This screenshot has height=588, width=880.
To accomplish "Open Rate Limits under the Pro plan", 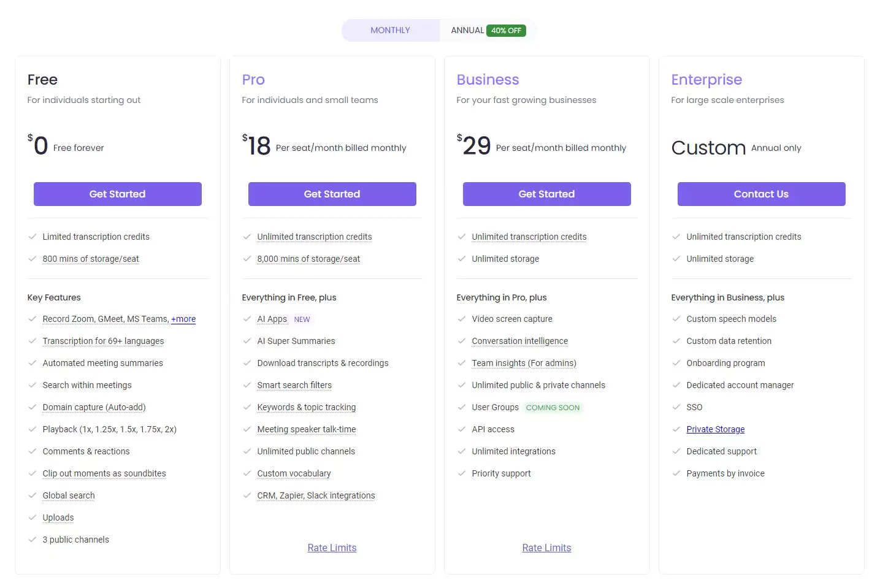I will 332,548.
